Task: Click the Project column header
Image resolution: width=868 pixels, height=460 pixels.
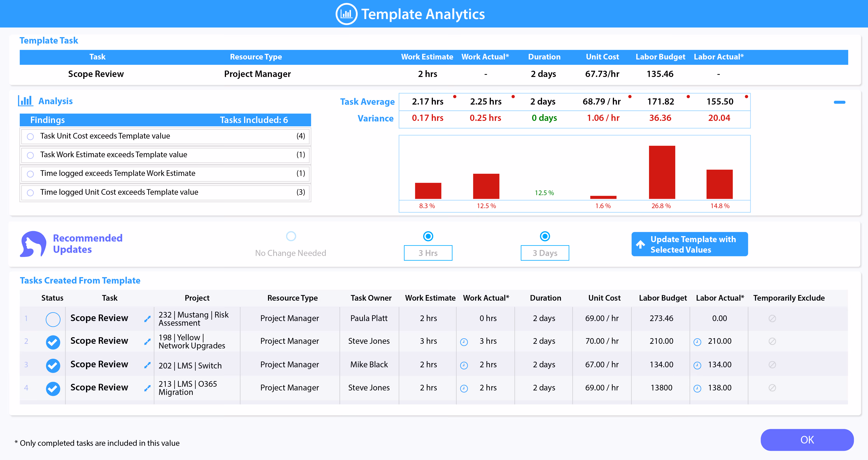Action: click(x=197, y=298)
